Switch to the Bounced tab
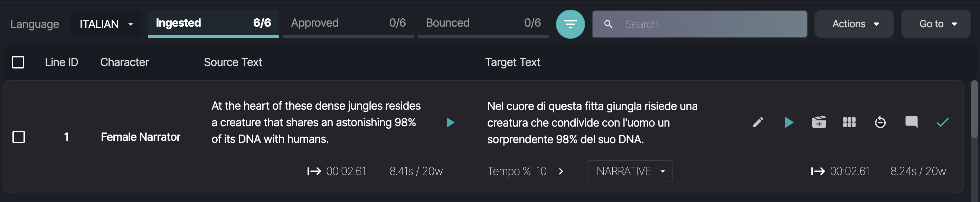 click(x=483, y=23)
